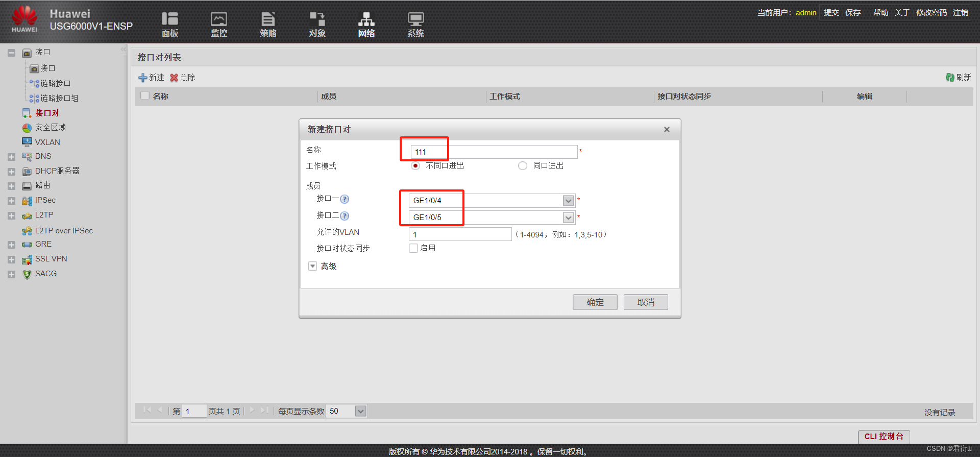Toggle select-all checkbox in table header
Screen dimensions: 980x457
tap(145, 95)
